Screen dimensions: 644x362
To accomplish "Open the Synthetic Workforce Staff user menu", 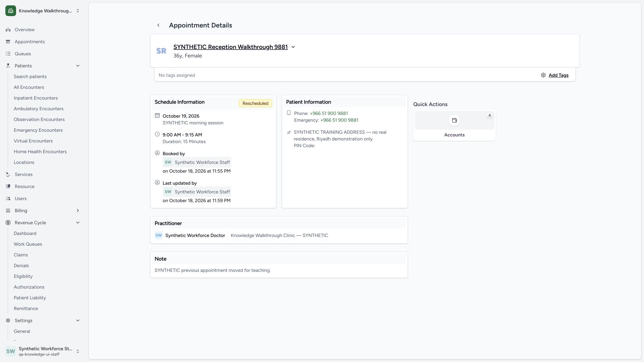I will tap(43, 351).
